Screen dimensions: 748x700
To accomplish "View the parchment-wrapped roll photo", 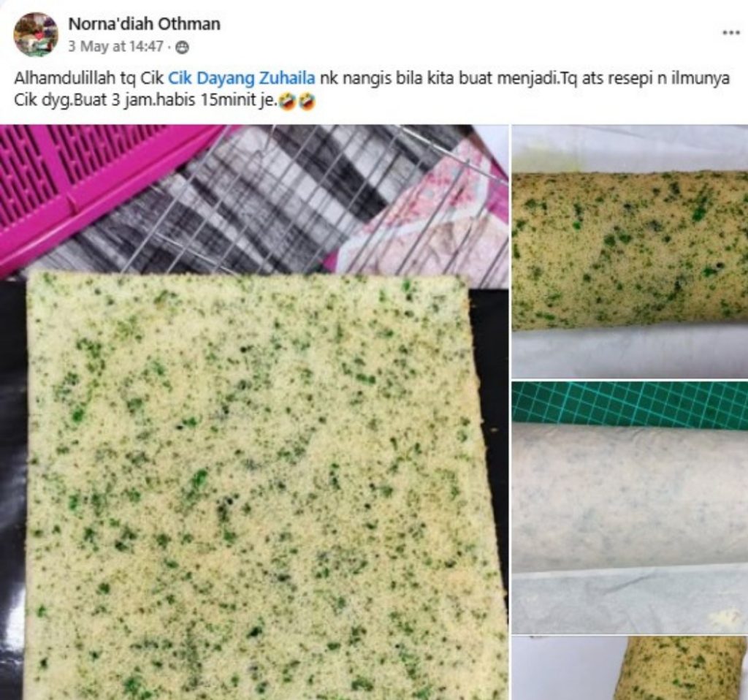I will (x=630, y=508).
